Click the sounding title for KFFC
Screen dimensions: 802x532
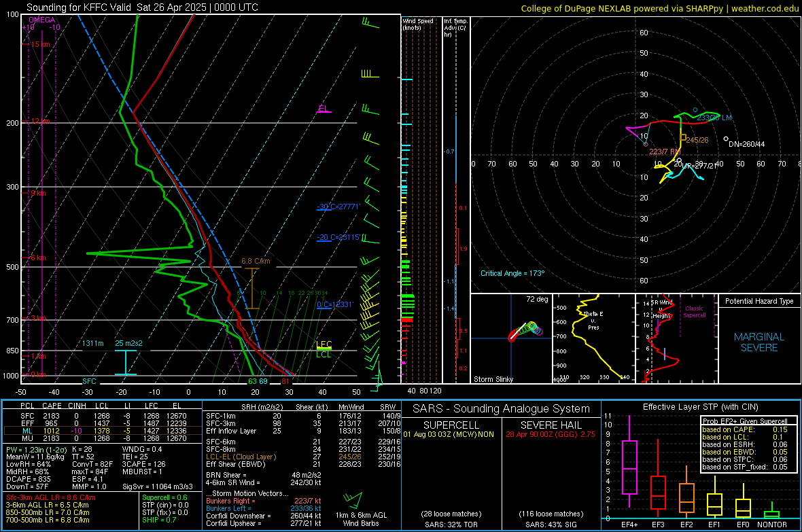pyautogui.click(x=142, y=7)
